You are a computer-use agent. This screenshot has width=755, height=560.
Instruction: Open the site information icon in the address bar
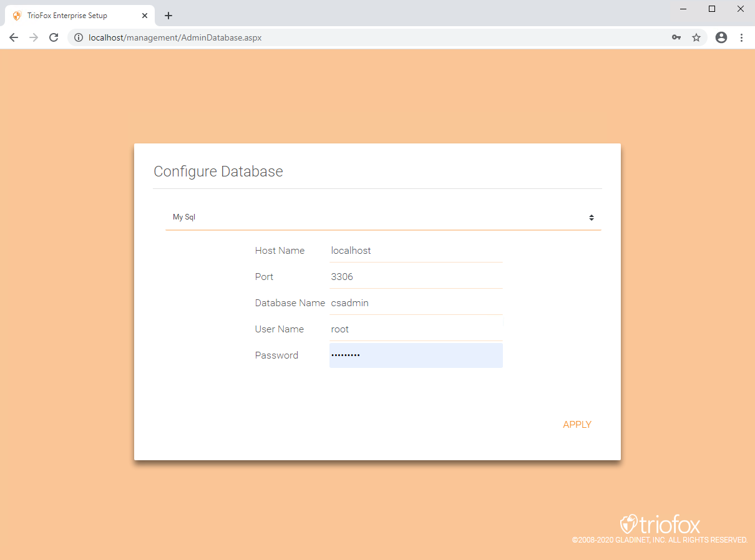click(x=79, y=37)
